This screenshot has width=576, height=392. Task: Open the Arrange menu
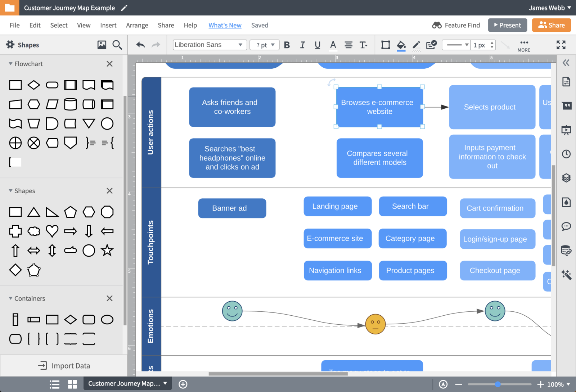pos(137,25)
